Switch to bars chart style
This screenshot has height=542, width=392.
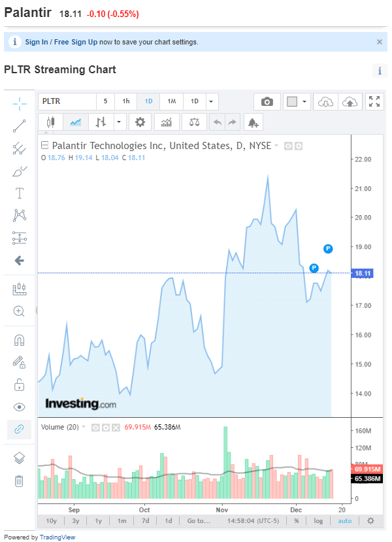101,122
